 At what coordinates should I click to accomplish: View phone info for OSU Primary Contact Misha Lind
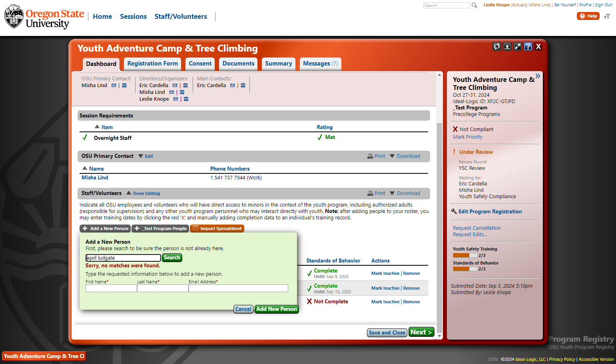pyautogui.click(x=124, y=86)
